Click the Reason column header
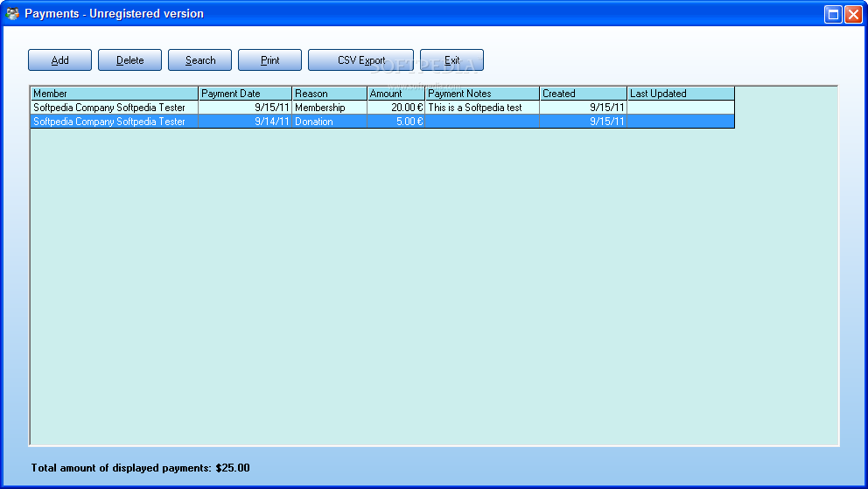Image resolution: width=868 pixels, height=489 pixels. point(329,94)
